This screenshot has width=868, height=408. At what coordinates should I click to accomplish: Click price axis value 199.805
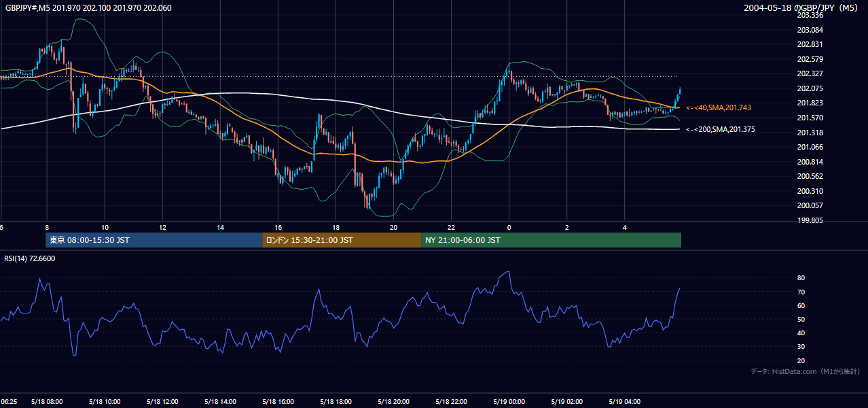tap(810, 220)
